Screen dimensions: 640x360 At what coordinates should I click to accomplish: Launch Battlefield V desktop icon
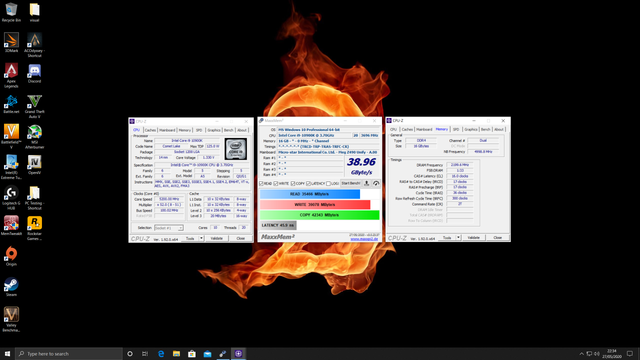(x=11, y=137)
